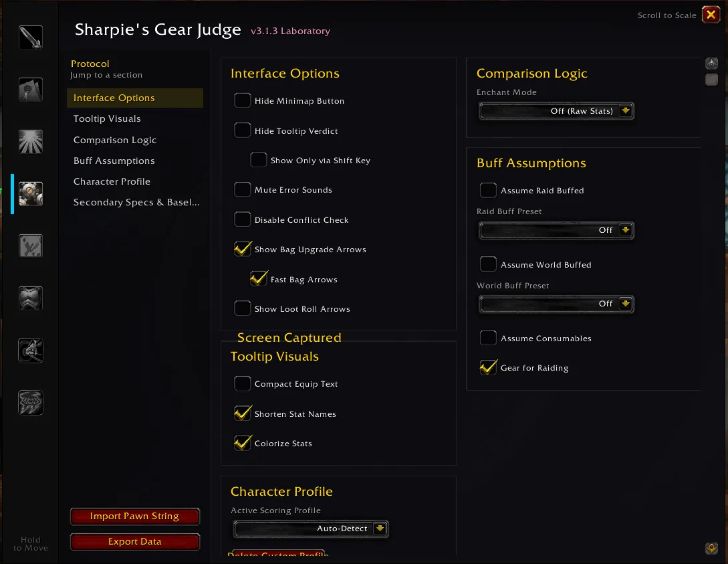Open the torn banner icon tab

[x=31, y=89]
